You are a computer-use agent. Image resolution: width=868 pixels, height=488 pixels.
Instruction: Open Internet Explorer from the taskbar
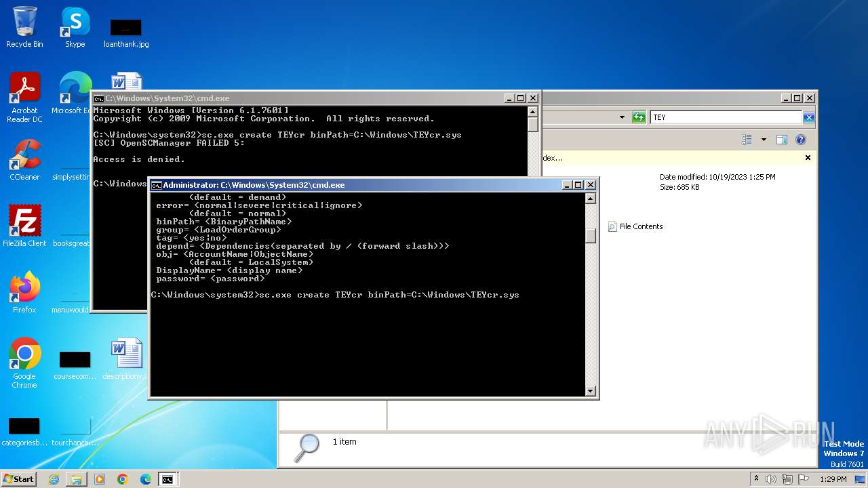pyautogui.click(x=54, y=479)
